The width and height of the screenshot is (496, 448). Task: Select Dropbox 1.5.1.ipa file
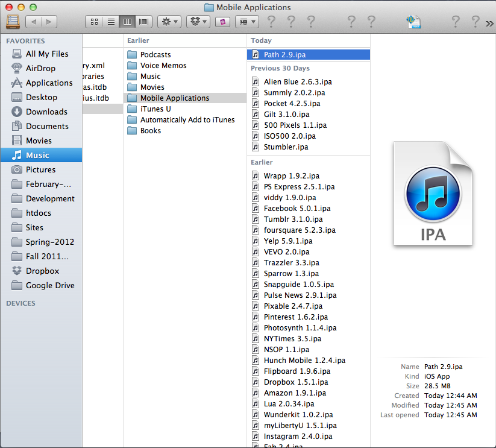click(x=309, y=382)
